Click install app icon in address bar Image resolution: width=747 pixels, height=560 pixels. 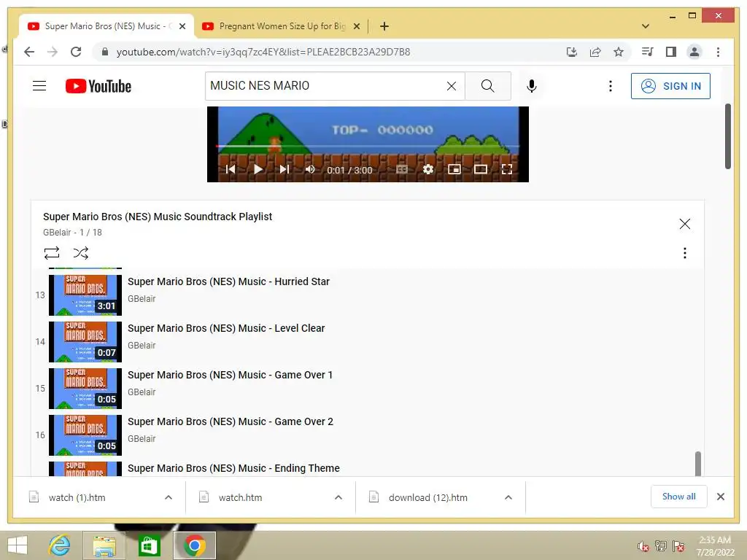(572, 52)
